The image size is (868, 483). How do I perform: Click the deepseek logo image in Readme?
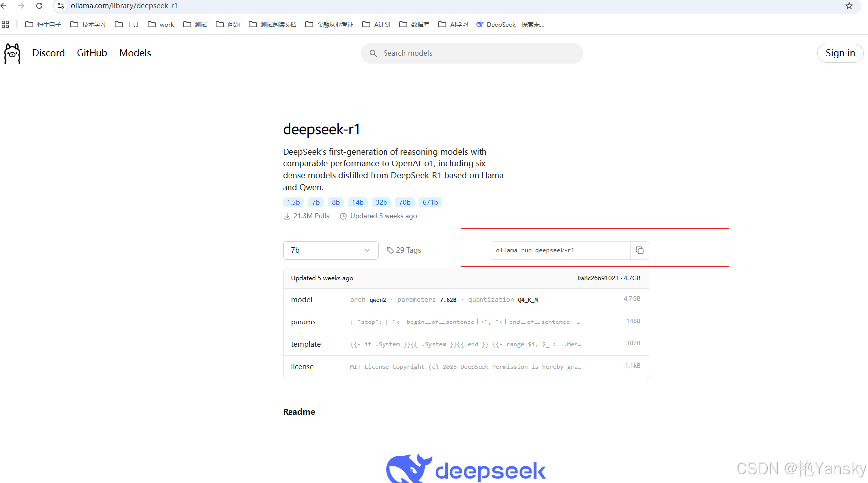pos(466,469)
